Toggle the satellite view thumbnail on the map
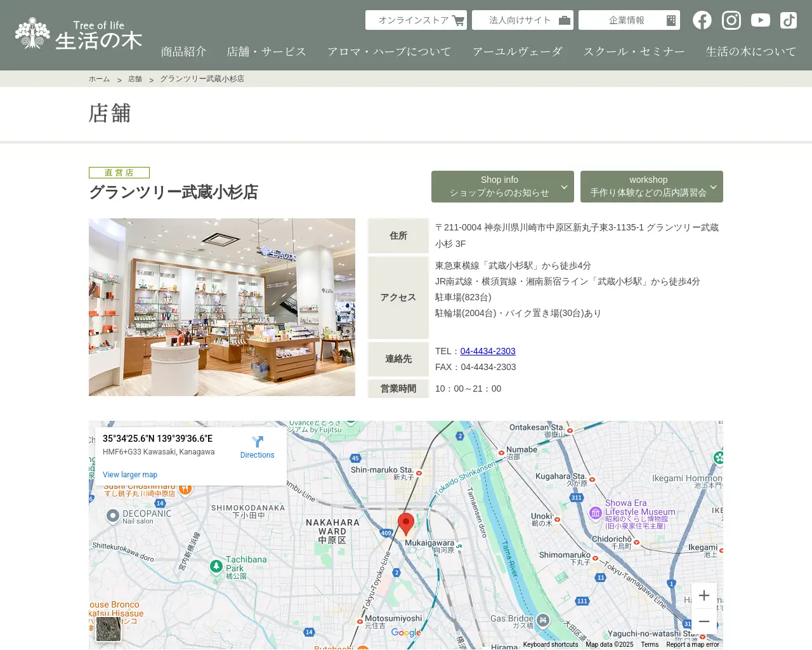The image size is (812, 650). 108,629
